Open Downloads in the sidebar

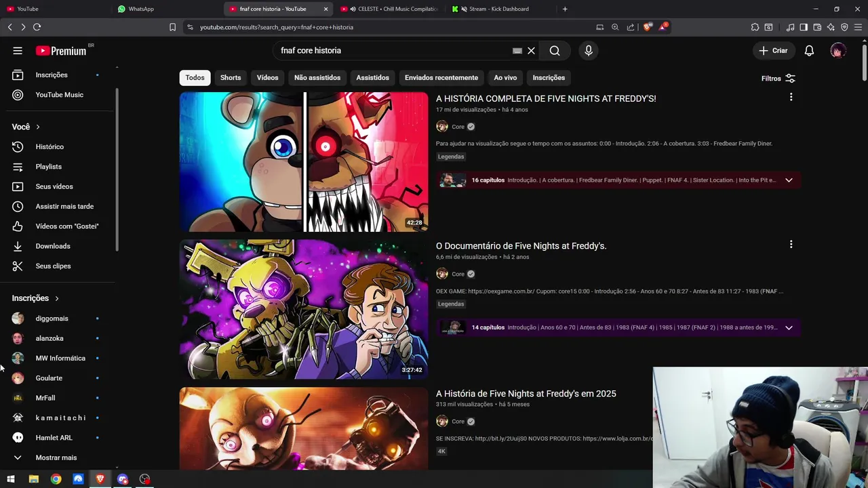pyautogui.click(x=57, y=246)
